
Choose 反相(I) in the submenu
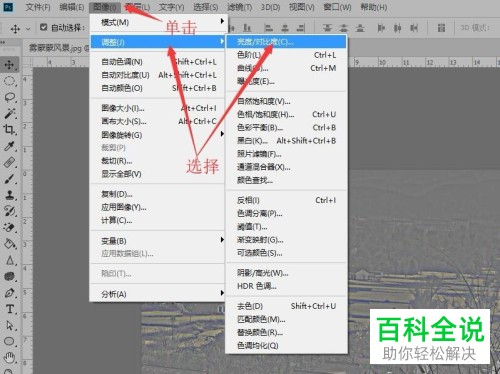click(286, 200)
